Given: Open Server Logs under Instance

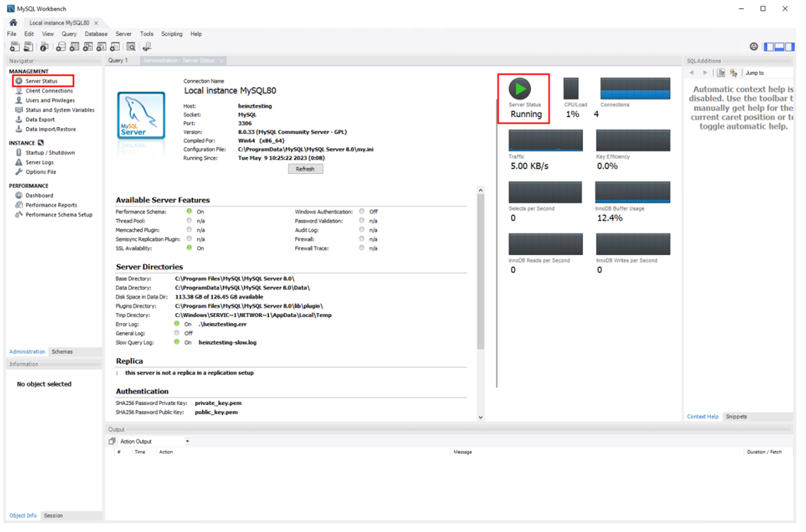Looking at the screenshot, I should tap(39, 162).
